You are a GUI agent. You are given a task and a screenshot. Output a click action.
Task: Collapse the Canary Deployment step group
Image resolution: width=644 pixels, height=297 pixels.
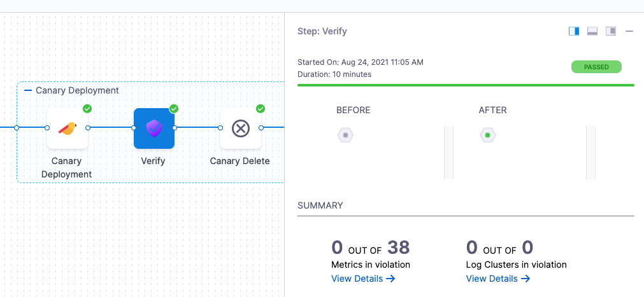(x=28, y=90)
